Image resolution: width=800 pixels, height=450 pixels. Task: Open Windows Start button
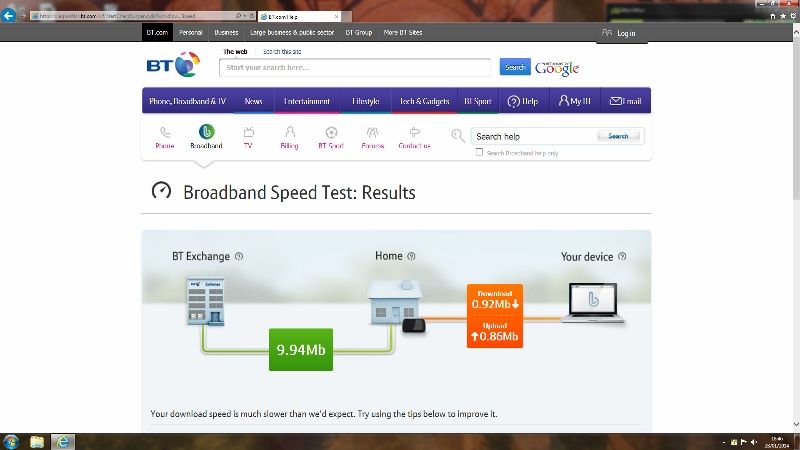click(x=11, y=442)
